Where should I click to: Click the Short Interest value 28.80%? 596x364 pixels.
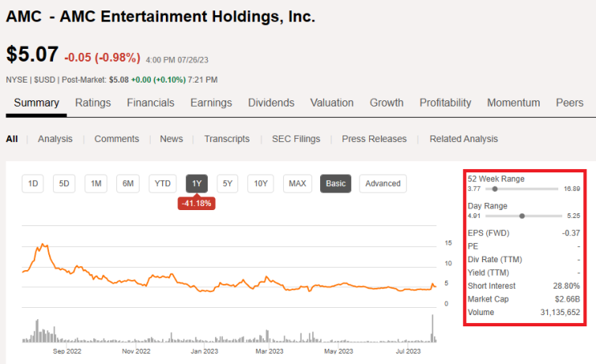pos(566,285)
